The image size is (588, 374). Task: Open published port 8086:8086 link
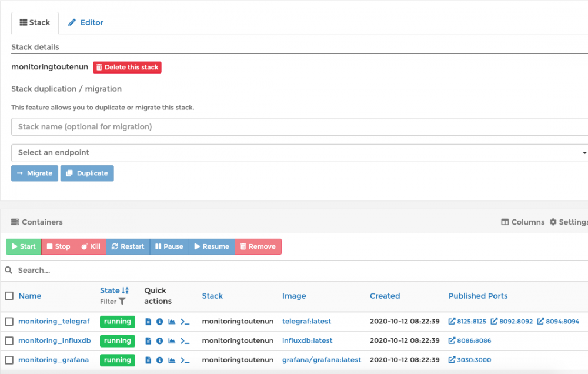(x=470, y=341)
